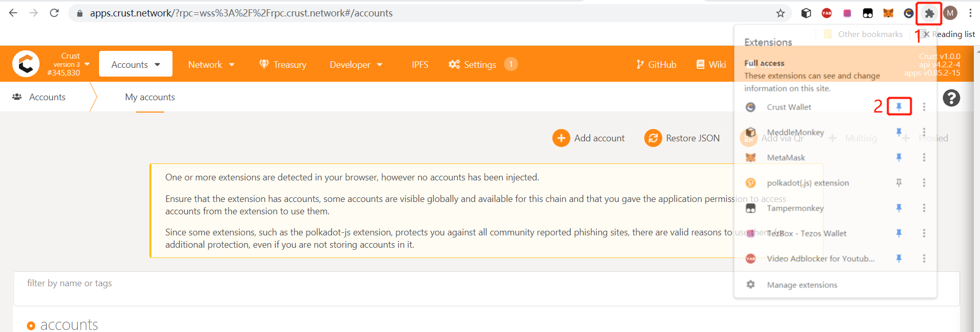Screen dimensions: 980x332
Task: Go back to the previous page
Action: (x=13, y=13)
